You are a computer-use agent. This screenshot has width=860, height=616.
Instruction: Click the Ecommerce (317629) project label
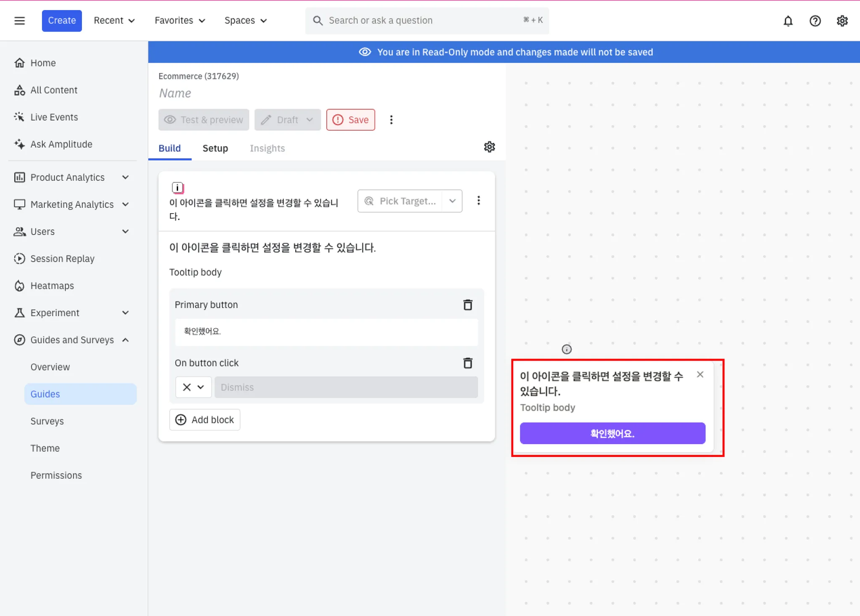click(x=198, y=76)
